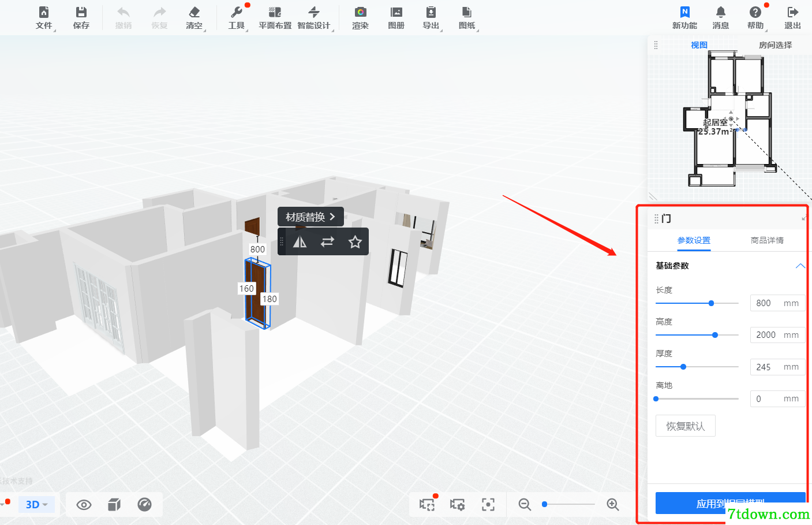Zoom in with the plus magnifier
The image size is (812, 525).
point(613,504)
